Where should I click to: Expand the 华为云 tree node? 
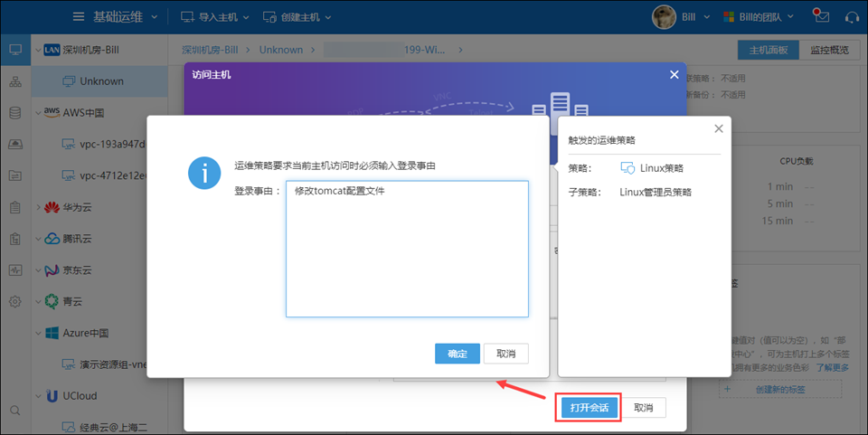click(x=38, y=207)
